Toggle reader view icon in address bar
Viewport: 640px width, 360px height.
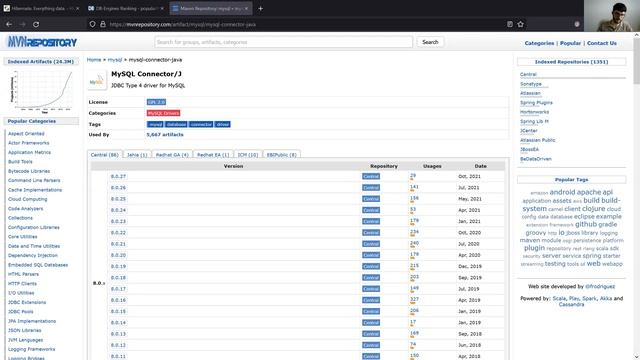(510, 24)
